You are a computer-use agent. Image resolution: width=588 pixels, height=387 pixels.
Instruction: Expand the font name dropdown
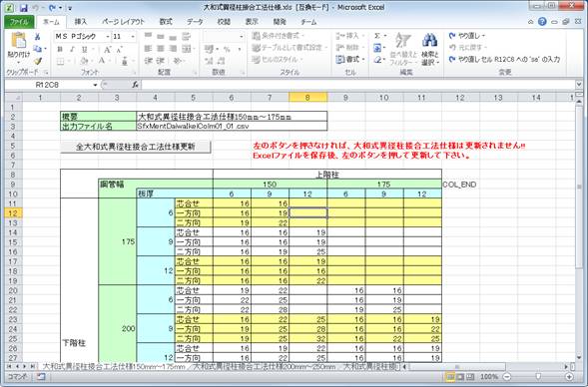pyautogui.click(x=108, y=37)
